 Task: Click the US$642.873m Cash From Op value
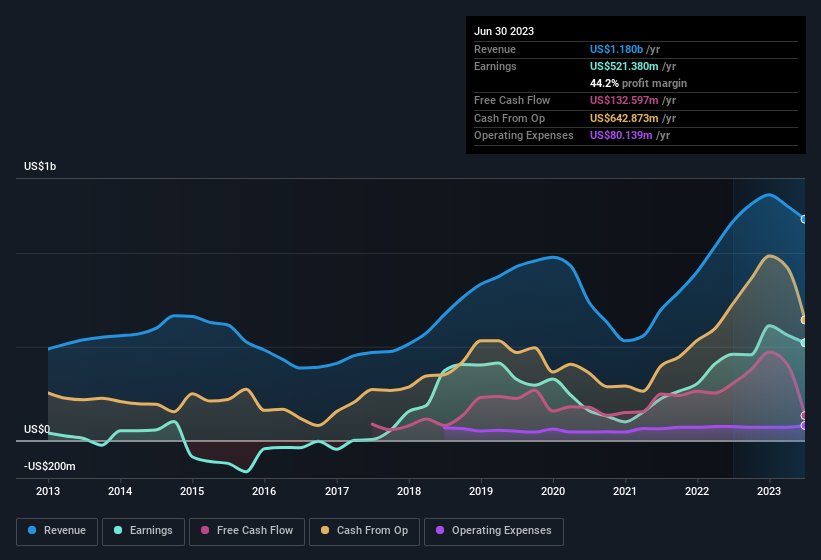(x=625, y=118)
